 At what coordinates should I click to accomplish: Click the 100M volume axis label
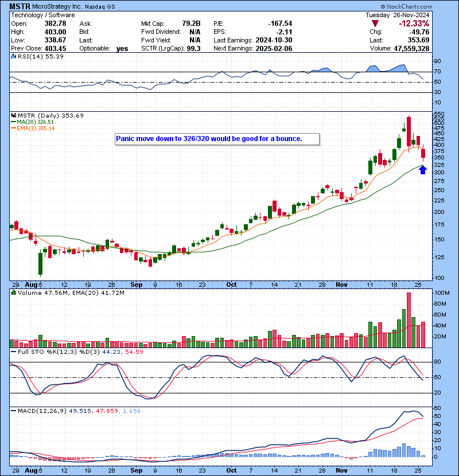[442, 293]
